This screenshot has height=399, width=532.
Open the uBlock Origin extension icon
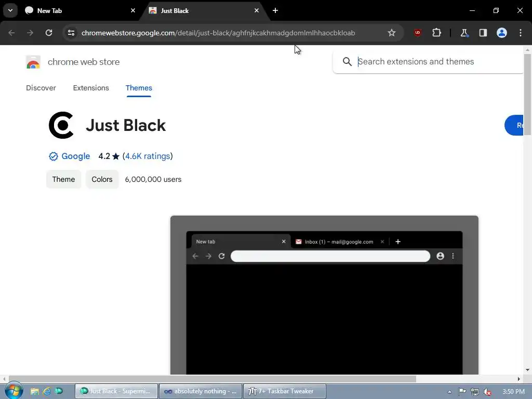(x=418, y=33)
